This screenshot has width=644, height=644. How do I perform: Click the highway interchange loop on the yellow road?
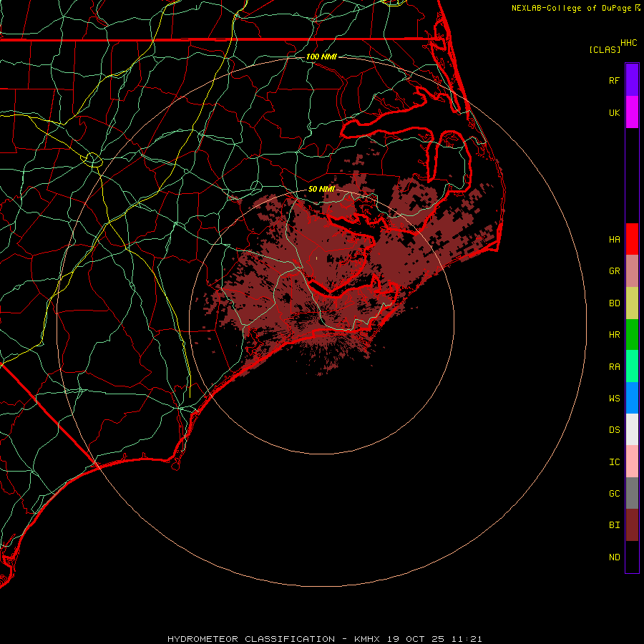coord(93,160)
